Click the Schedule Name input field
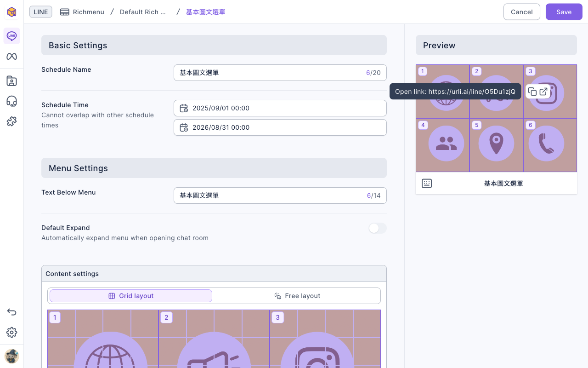The height and width of the screenshot is (368, 588). [x=280, y=73]
